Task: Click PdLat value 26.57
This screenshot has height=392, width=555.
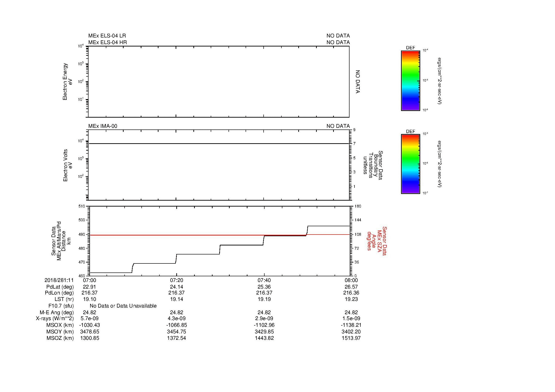Action: [x=351, y=287]
